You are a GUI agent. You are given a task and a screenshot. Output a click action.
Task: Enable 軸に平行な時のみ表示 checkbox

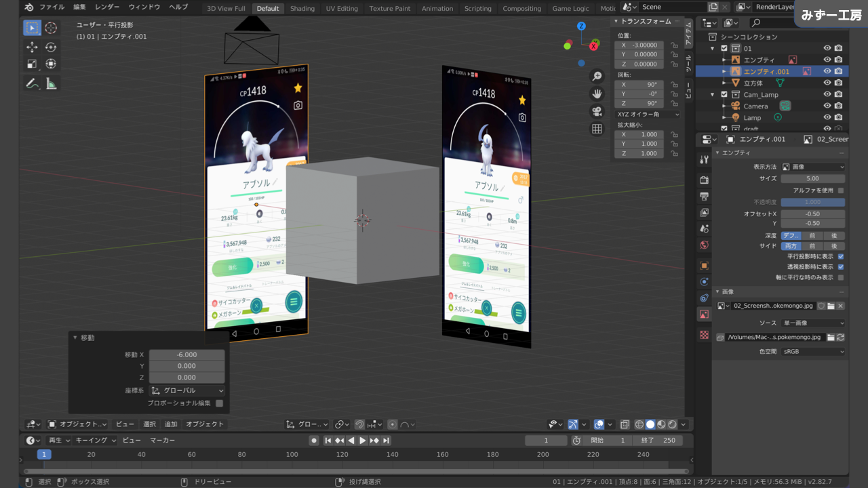click(x=841, y=277)
